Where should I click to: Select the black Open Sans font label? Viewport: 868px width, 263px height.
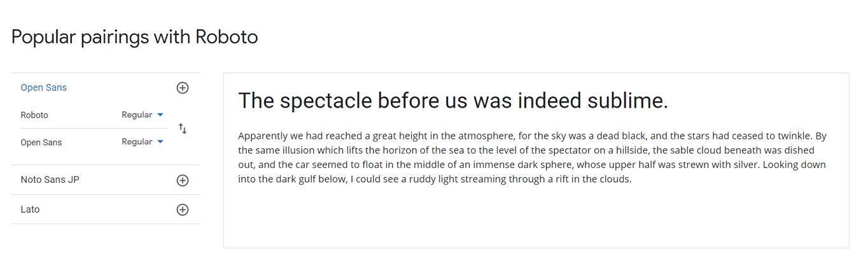click(41, 143)
